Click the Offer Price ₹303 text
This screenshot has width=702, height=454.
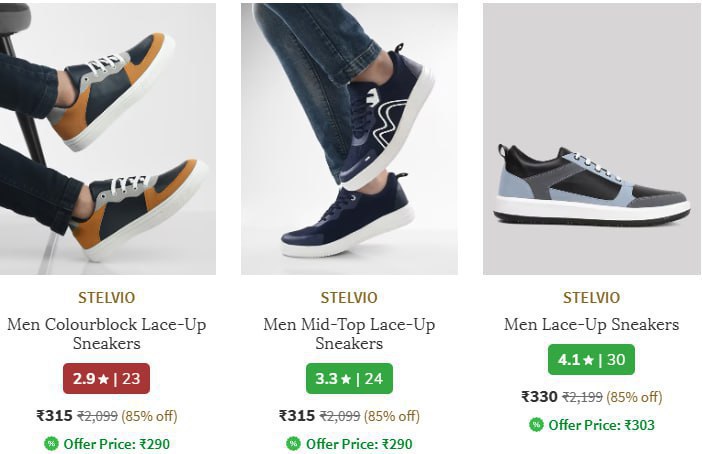601,425
